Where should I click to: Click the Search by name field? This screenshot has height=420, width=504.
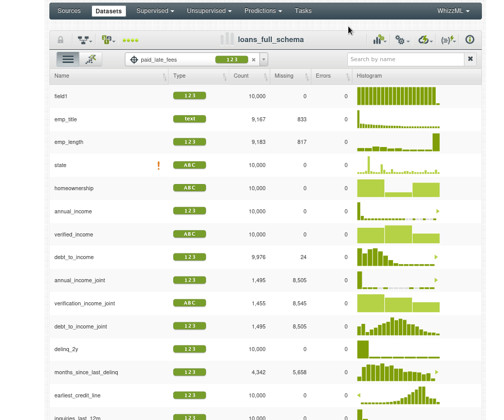coord(405,59)
